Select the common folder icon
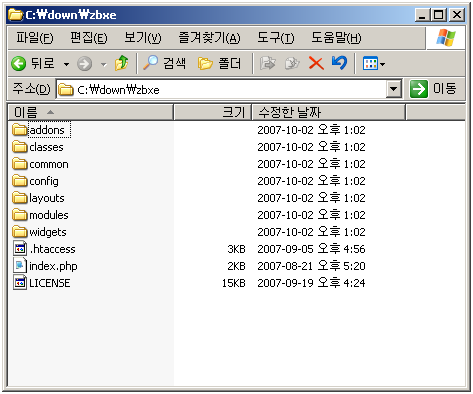 [20, 163]
